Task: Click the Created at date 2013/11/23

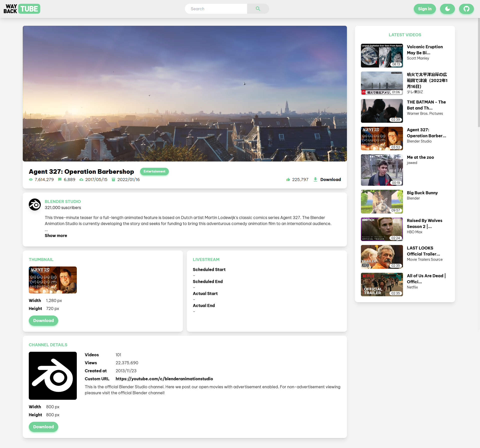Action: (126, 371)
